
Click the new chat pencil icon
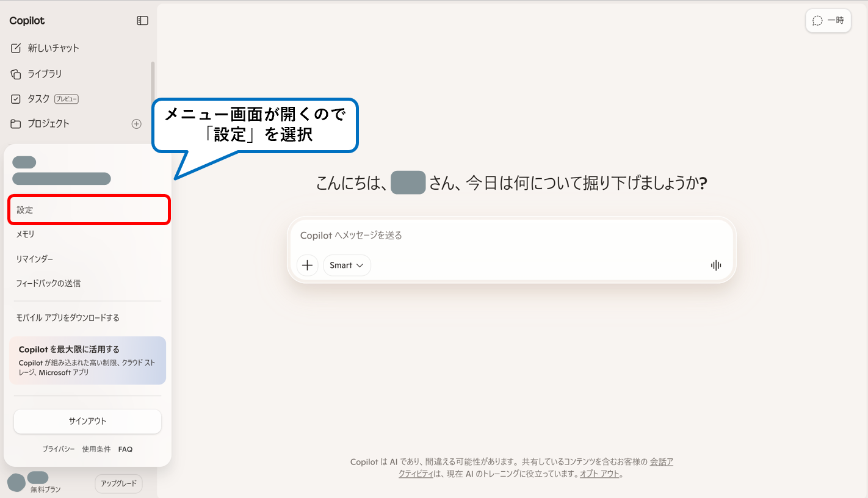click(x=16, y=48)
